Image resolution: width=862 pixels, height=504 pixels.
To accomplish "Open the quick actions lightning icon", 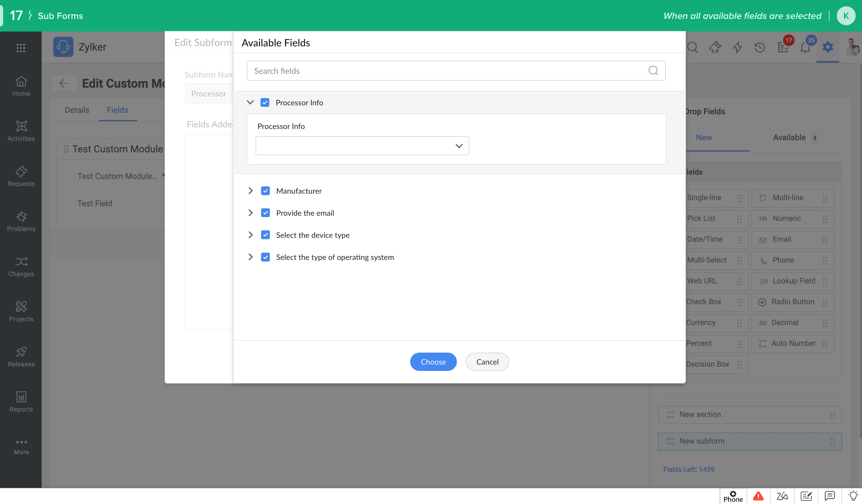I will [737, 47].
